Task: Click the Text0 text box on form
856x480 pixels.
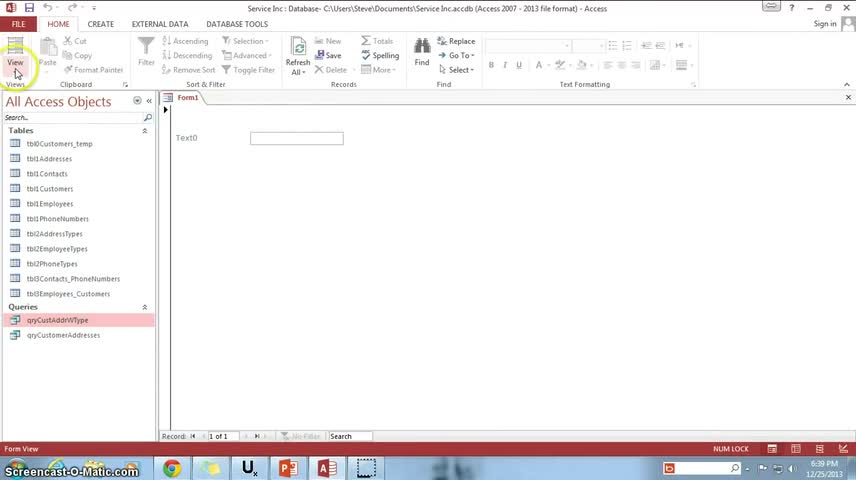Action: [x=297, y=138]
